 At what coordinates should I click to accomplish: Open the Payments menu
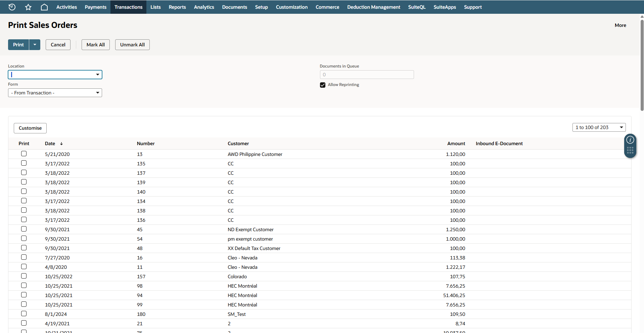(96, 7)
